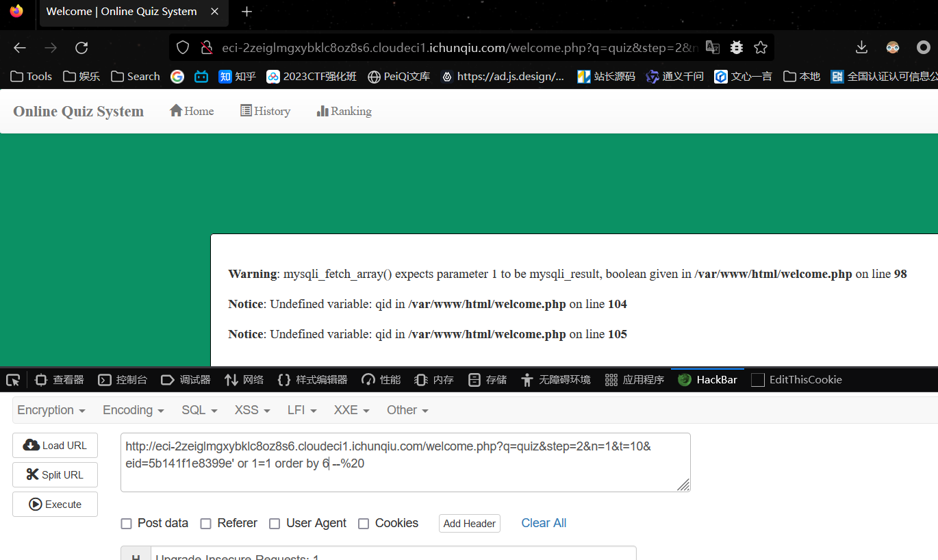Click inside the HackBar URL textarea

(x=405, y=463)
